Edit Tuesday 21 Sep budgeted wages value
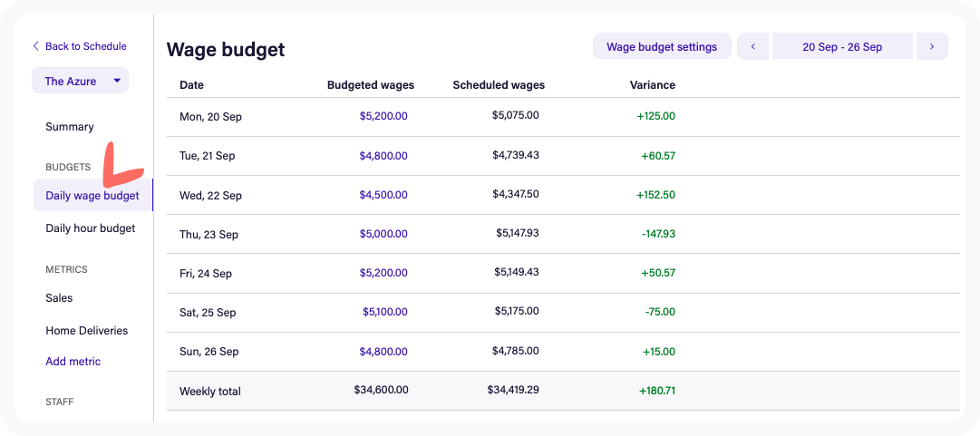Image resolution: width=980 pixels, height=436 pixels. [x=383, y=156]
